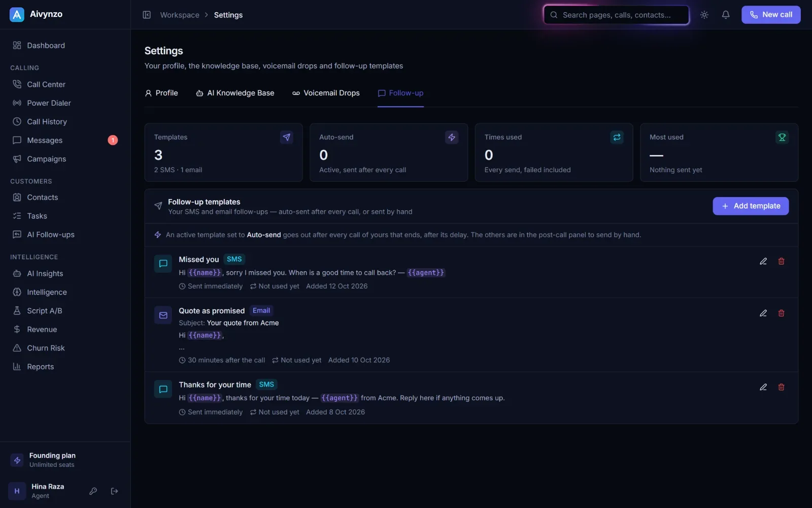Select the Voicemail Drops tab

tap(326, 93)
